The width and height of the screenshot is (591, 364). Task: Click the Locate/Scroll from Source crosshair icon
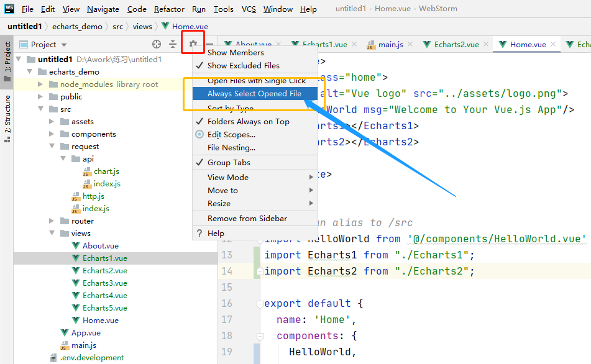point(157,45)
